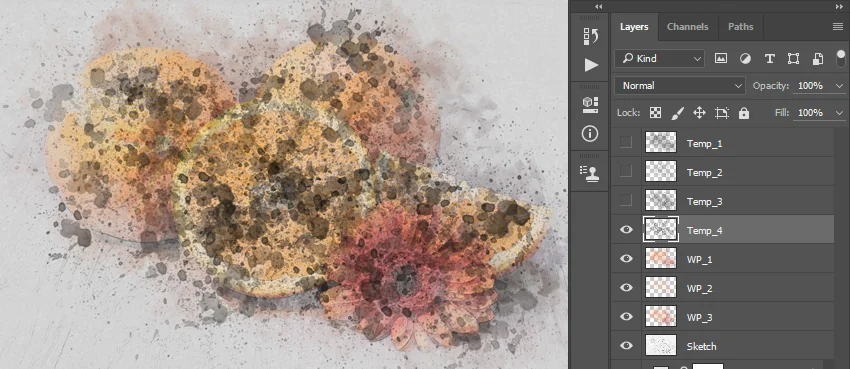Viewport: 850px width, 369px height.
Task: Open the History panel icon
Action: [x=591, y=37]
